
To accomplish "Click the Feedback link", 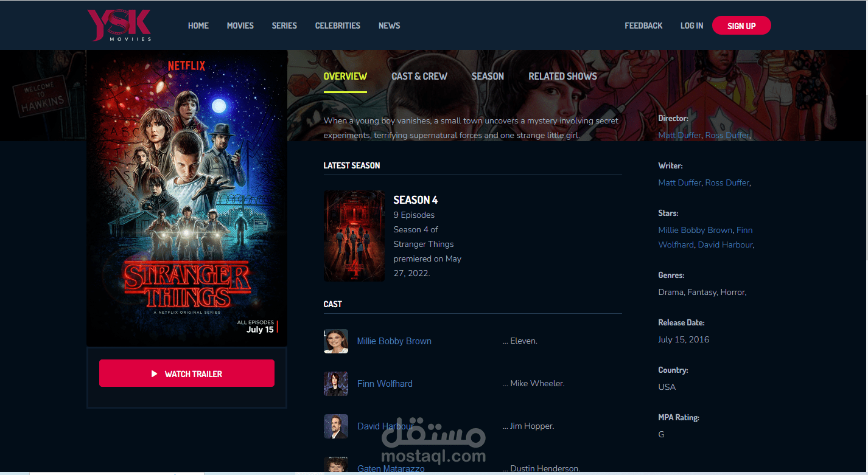I will [x=643, y=26].
